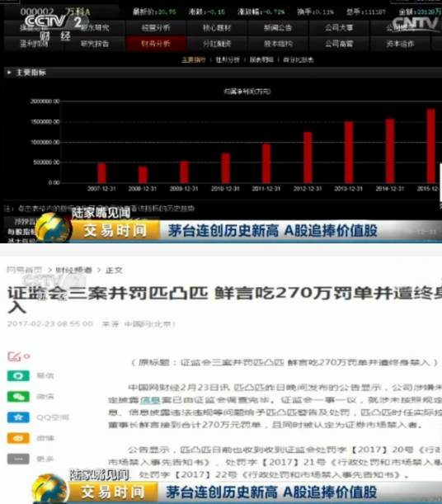The image size is (442, 504).
Task: Select the 核心题材 tab
Action: [217, 28]
